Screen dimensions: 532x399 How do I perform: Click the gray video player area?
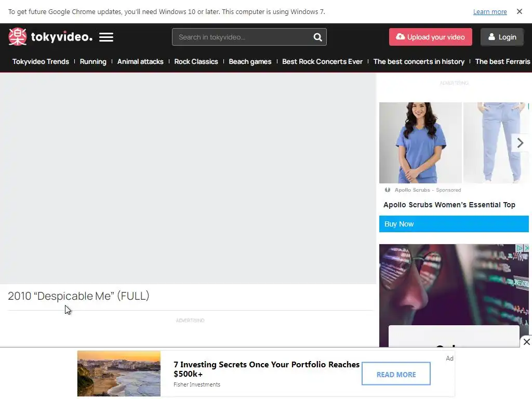[x=188, y=178]
